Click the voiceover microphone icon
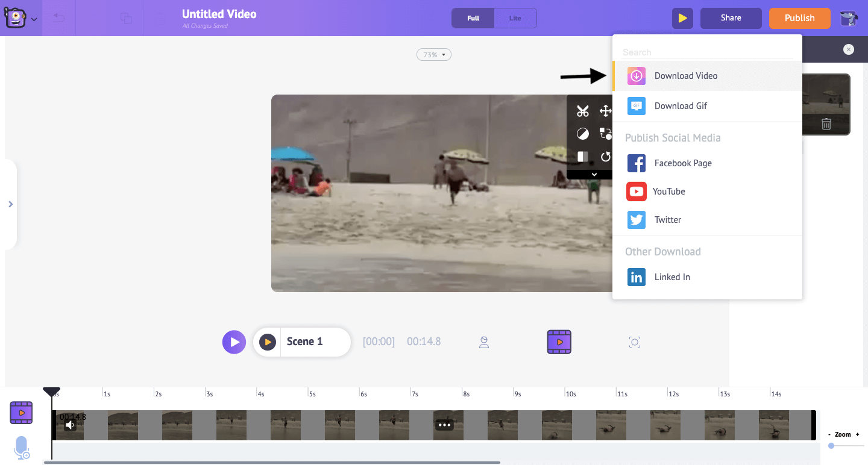The width and height of the screenshot is (868, 465). coord(22,448)
